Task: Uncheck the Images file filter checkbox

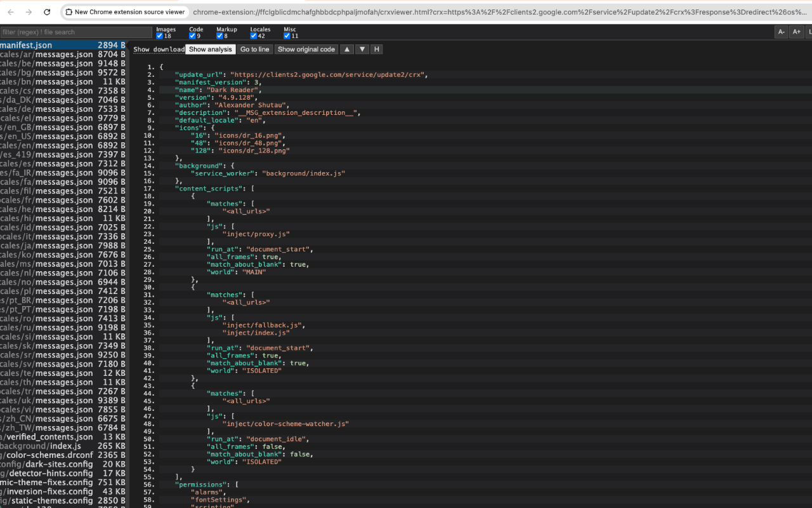Action: coord(160,36)
